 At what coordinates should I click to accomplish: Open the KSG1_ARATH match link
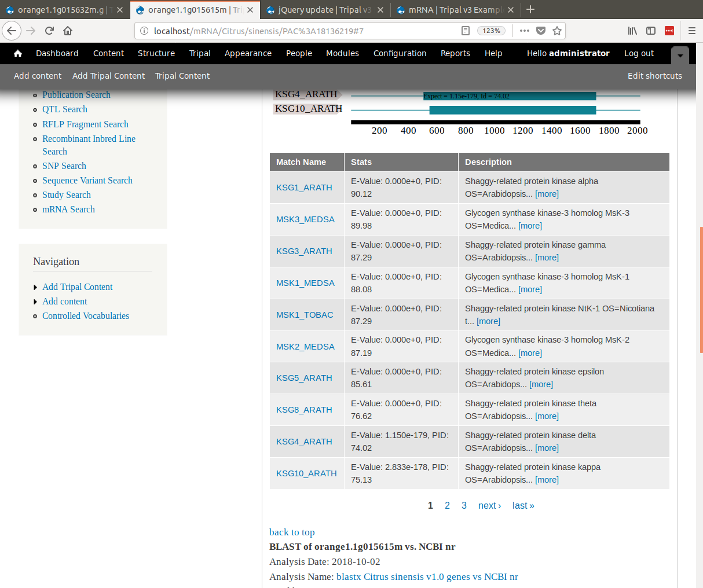[x=304, y=188]
